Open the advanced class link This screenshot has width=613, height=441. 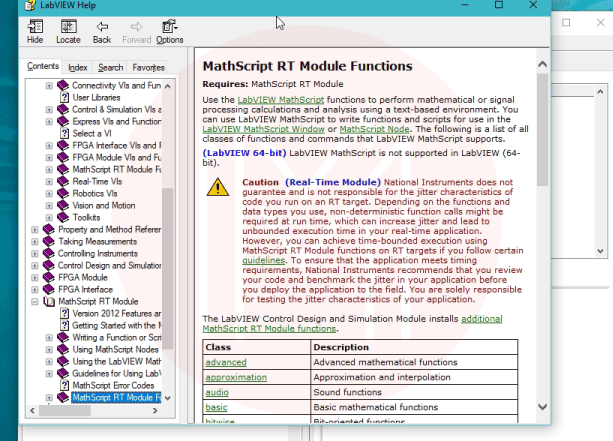(x=226, y=362)
